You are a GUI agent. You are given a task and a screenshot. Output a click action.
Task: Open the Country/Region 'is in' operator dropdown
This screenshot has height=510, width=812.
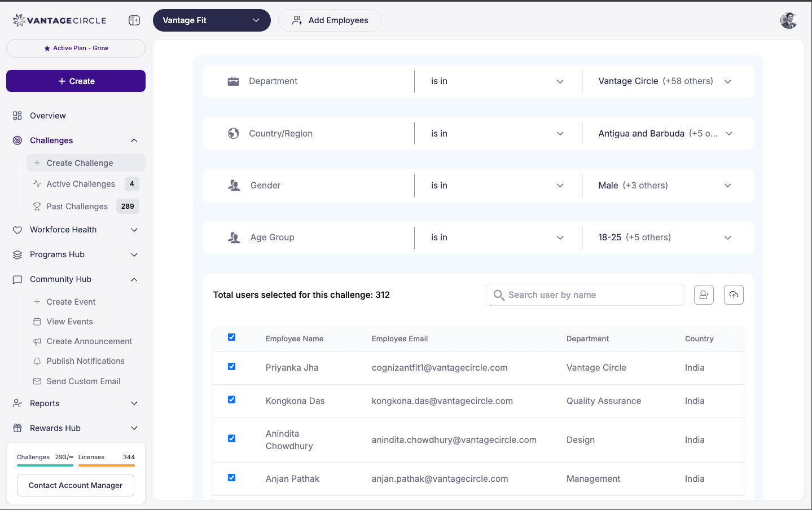tap(498, 134)
